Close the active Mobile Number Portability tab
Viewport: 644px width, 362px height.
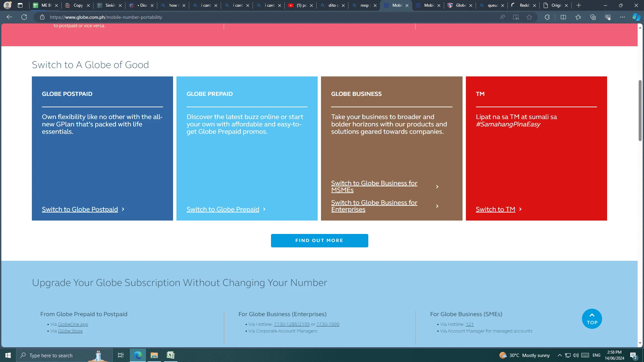(x=407, y=5)
